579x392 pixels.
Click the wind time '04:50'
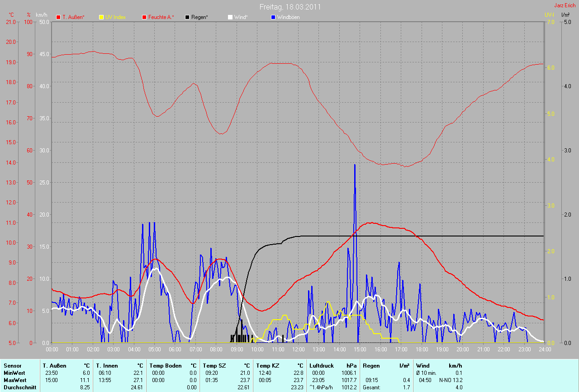425,380
